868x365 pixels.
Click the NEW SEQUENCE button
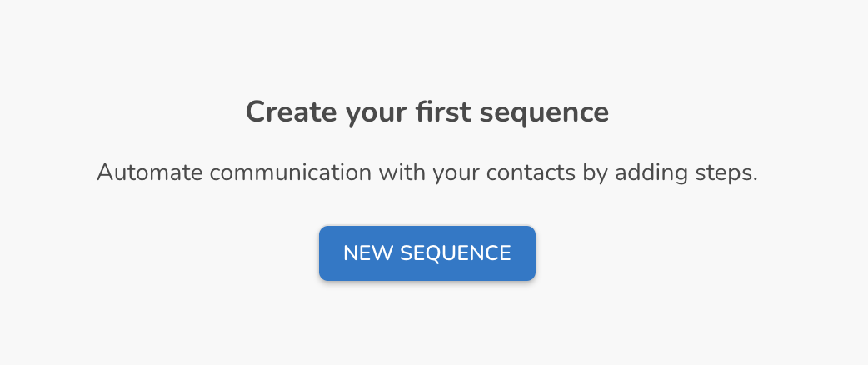pyautogui.click(x=427, y=253)
